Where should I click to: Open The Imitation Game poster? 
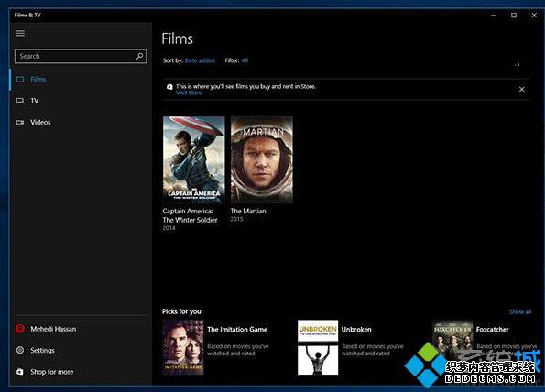(x=183, y=347)
